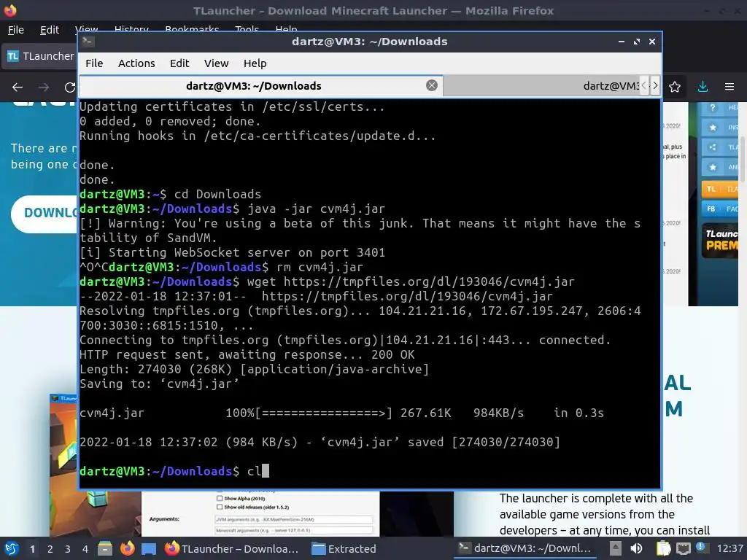Toggle Show Alpha (2010) checkbox in screenshot
The height and width of the screenshot is (560, 747).
220,498
